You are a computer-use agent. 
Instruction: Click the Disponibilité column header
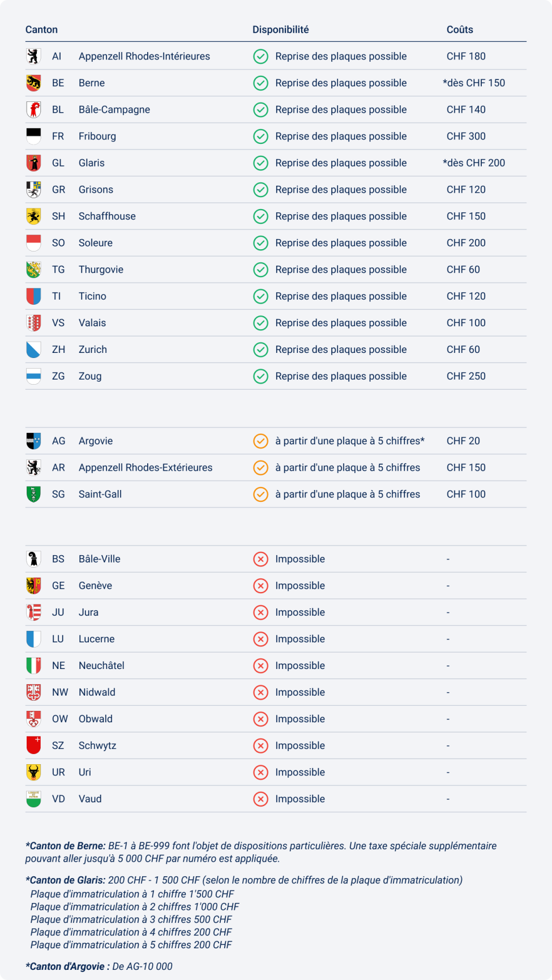[x=280, y=29]
